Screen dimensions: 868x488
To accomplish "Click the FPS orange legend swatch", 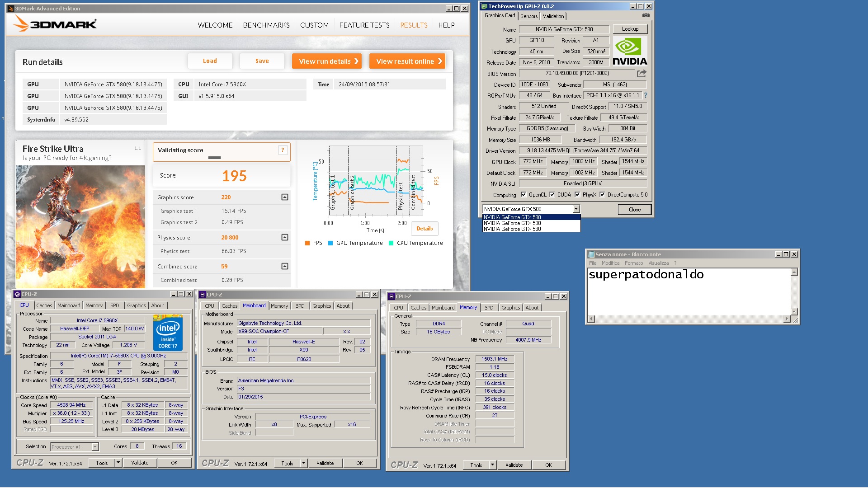I will click(x=307, y=243).
